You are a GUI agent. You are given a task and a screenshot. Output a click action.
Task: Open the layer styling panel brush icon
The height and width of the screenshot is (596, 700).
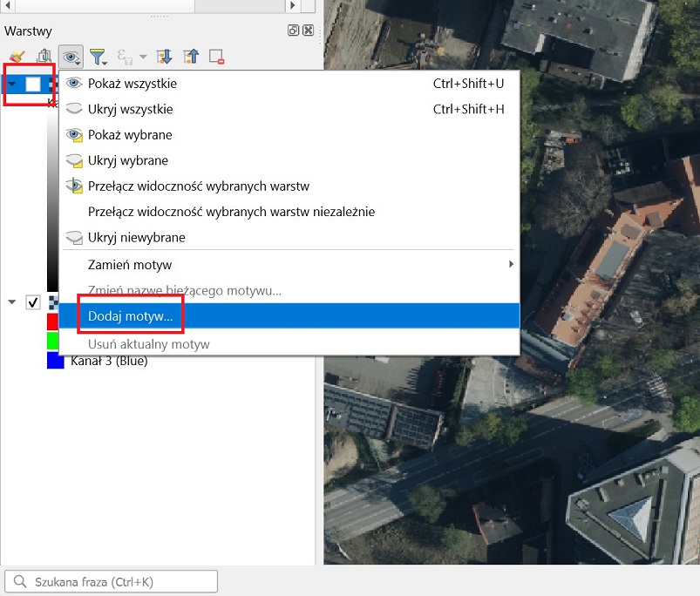17,57
